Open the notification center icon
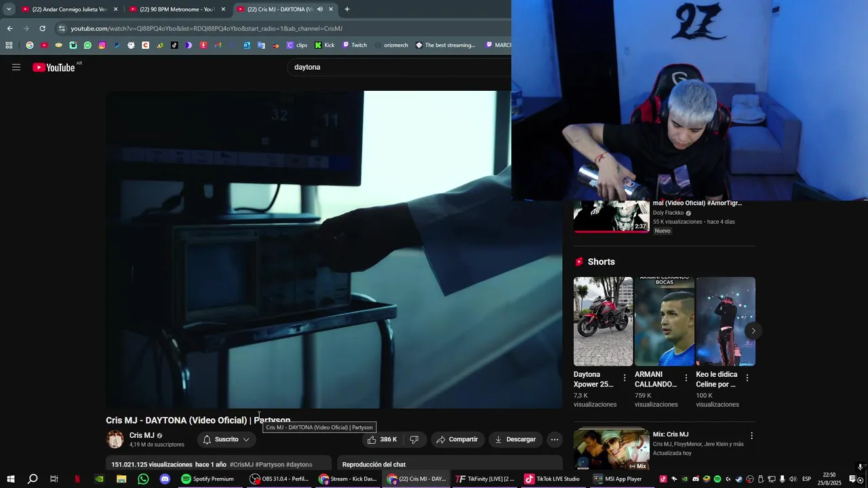The image size is (868, 488). click(852, 479)
